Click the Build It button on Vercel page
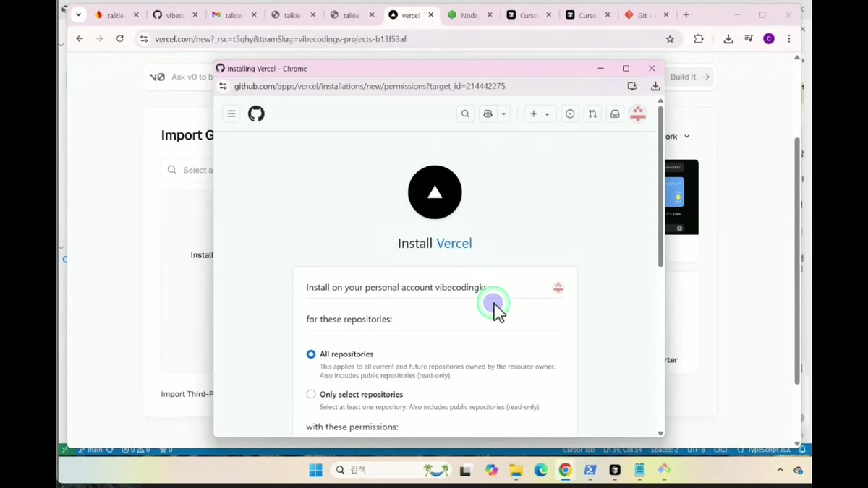The height and width of the screenshot is (488, 868). 689,77
